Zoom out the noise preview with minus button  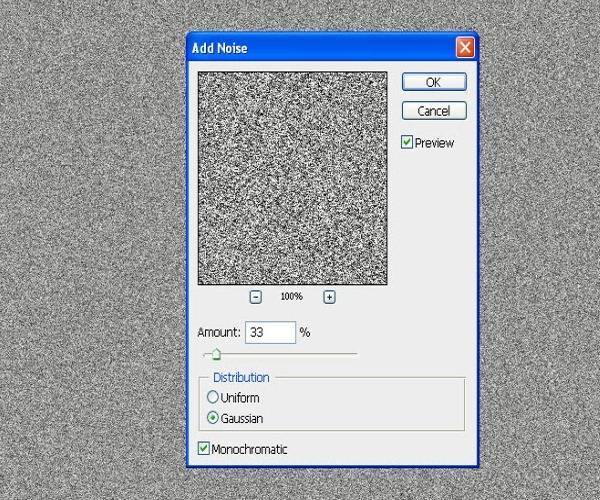pos(256,297)
